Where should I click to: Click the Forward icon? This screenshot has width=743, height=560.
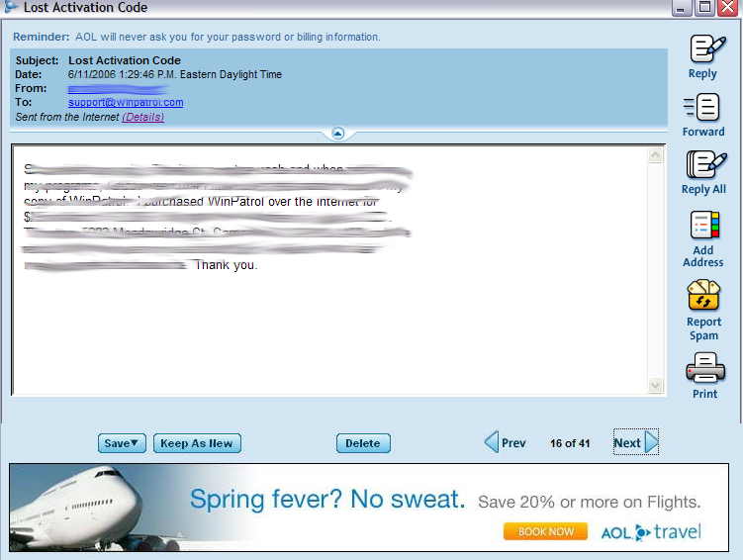pos(701,107)
